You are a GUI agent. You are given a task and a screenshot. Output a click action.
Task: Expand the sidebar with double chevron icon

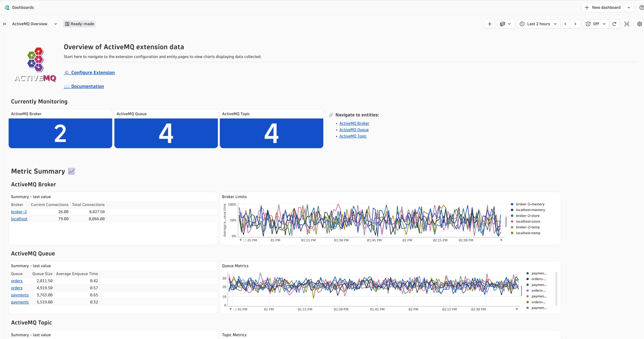(4, 24)
